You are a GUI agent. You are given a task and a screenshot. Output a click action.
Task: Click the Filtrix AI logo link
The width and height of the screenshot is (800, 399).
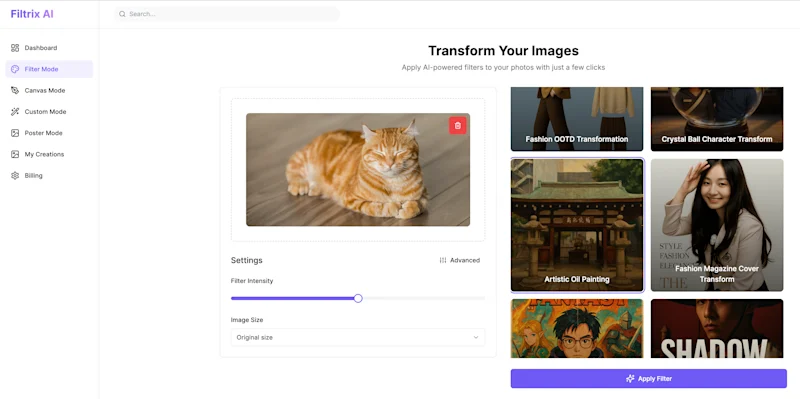point(32,14)
